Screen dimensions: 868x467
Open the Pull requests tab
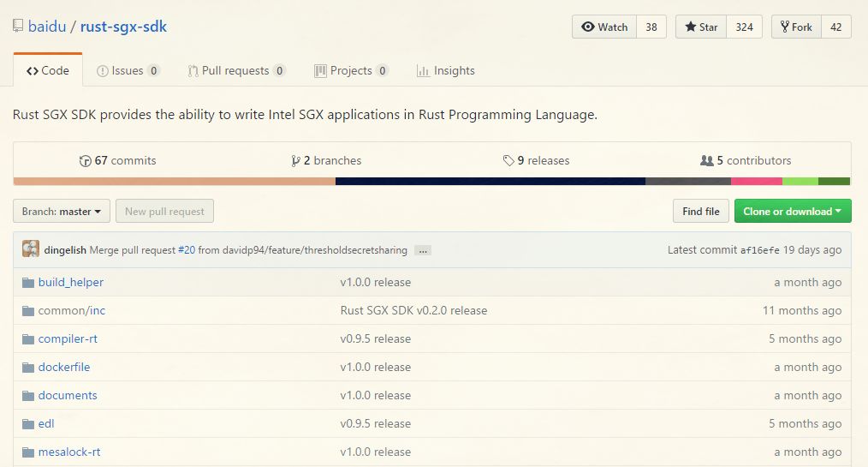[x=236, y=71]
